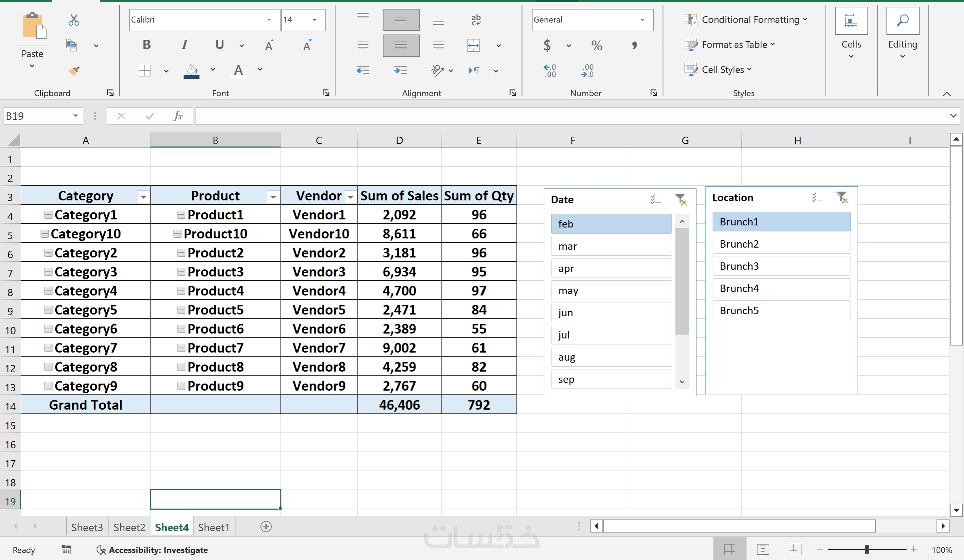Expand the Number format dropdown
Image resolution: width=964 pixels, height=560 pixels.
(x=642, y=20)
